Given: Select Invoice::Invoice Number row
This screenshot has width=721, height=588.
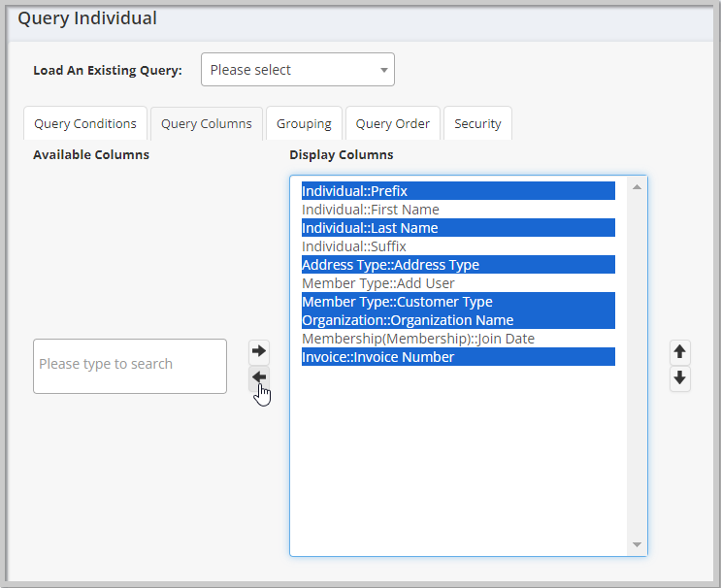Looking at the screenshot, I should pos(458,356).
